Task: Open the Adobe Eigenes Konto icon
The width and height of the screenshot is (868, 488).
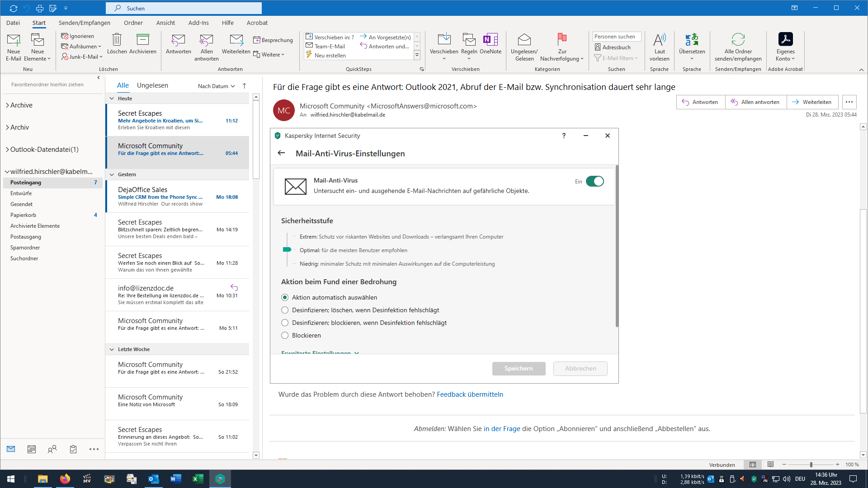Action: (x=785, y=39)
